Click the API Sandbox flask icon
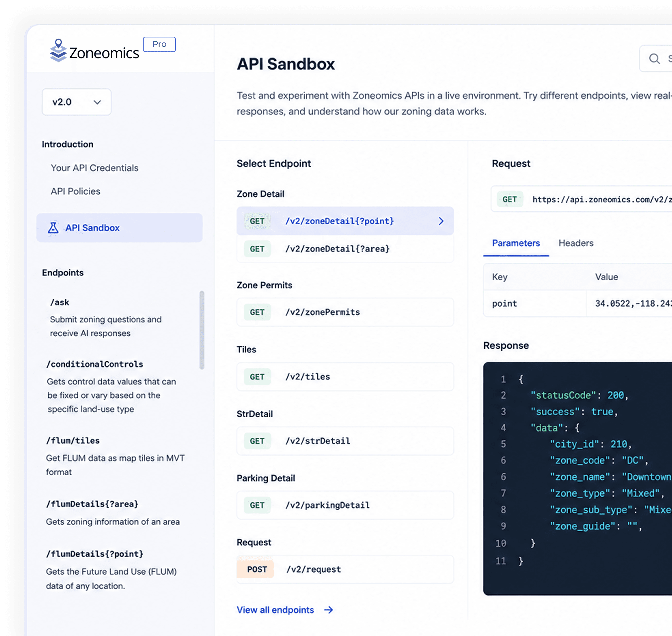The width and height of the screenshot is (672, 636). 53,228
